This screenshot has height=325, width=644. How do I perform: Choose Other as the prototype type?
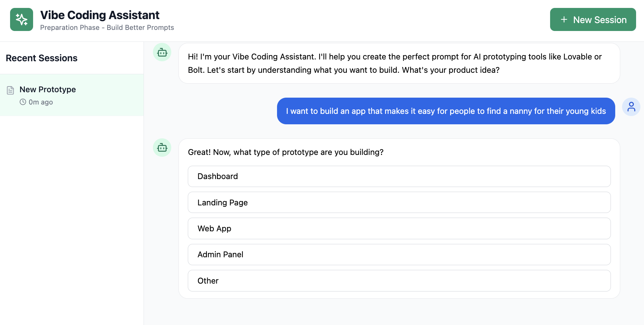point(399,281)
